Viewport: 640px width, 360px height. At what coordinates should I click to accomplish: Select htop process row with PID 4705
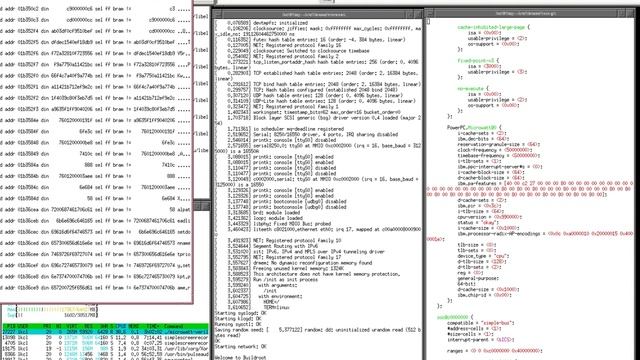(x=106, y=343)
